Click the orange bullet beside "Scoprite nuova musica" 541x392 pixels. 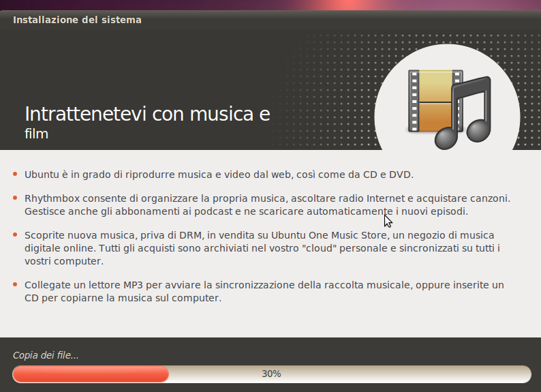15,235
